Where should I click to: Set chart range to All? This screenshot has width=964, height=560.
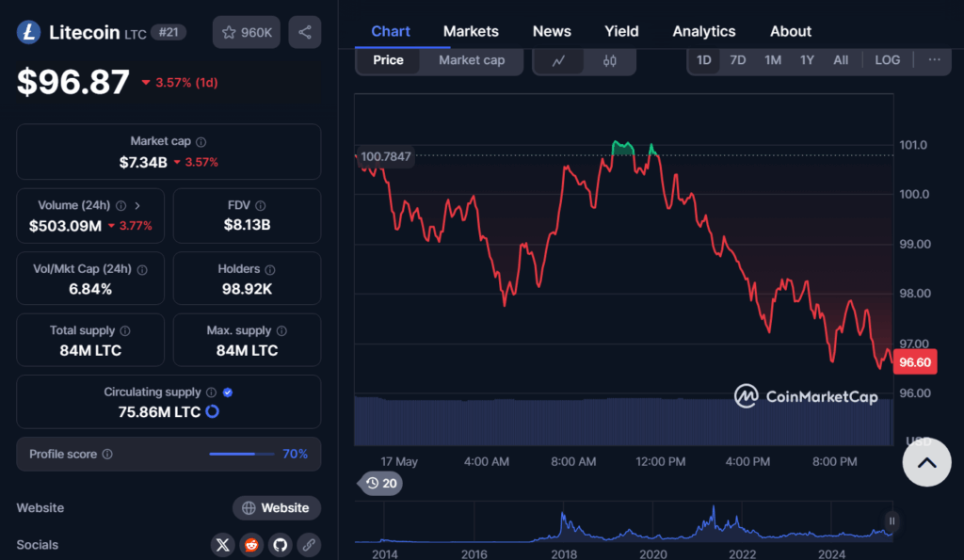pos(841,60)
